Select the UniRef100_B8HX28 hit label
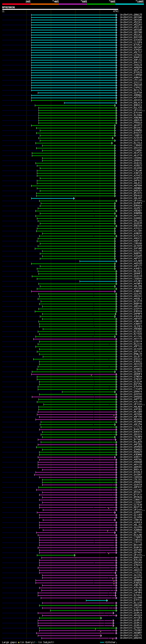The image size is (146, 644). (131, 557)
